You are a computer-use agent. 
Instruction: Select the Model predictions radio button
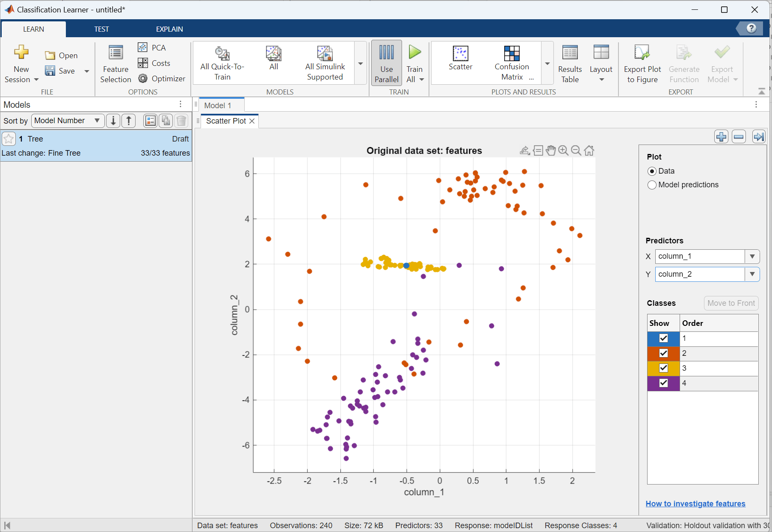point(652,185)
